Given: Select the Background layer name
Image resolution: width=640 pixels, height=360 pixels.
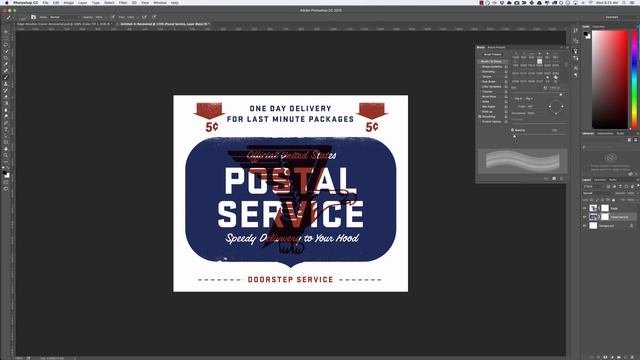Looking at the screenshot, I should [x=606, y=226].
